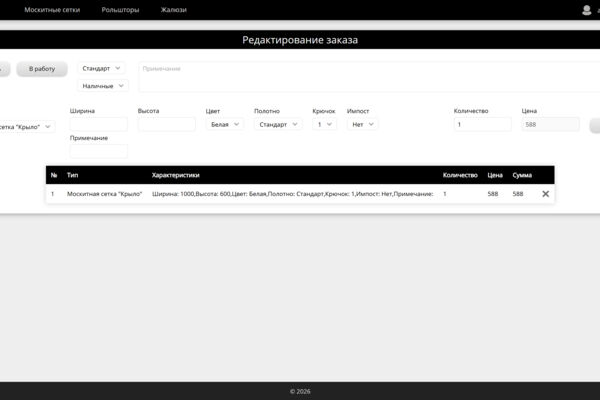Open Москитные сетки menu
The height and width of the screenshot is (400, 600).
(x=52, y=10)
